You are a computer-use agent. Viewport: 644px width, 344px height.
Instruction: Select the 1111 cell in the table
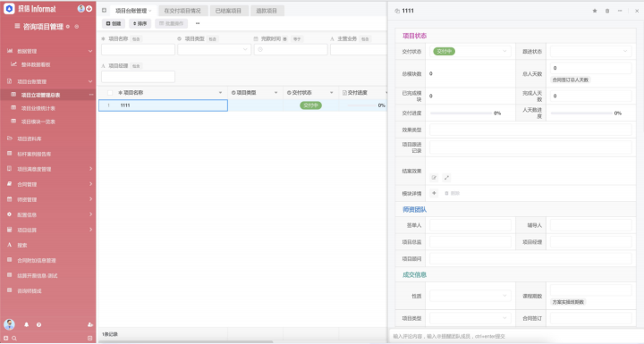pyautogui.click(x=163, y=105)
